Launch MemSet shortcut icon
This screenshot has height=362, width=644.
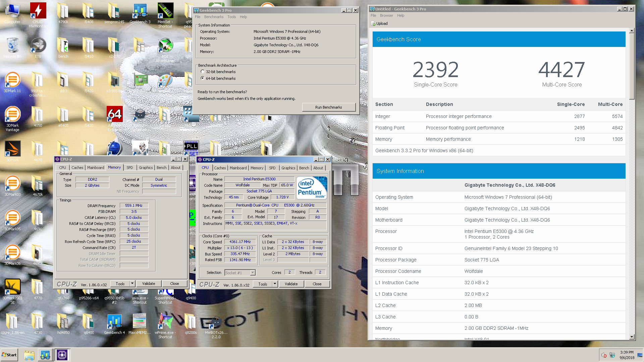[165, 15]
